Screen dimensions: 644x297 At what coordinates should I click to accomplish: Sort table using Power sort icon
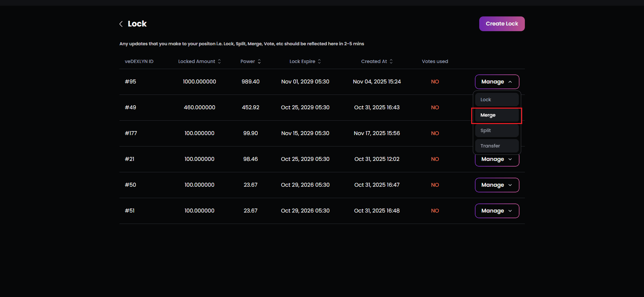point(259,61)
